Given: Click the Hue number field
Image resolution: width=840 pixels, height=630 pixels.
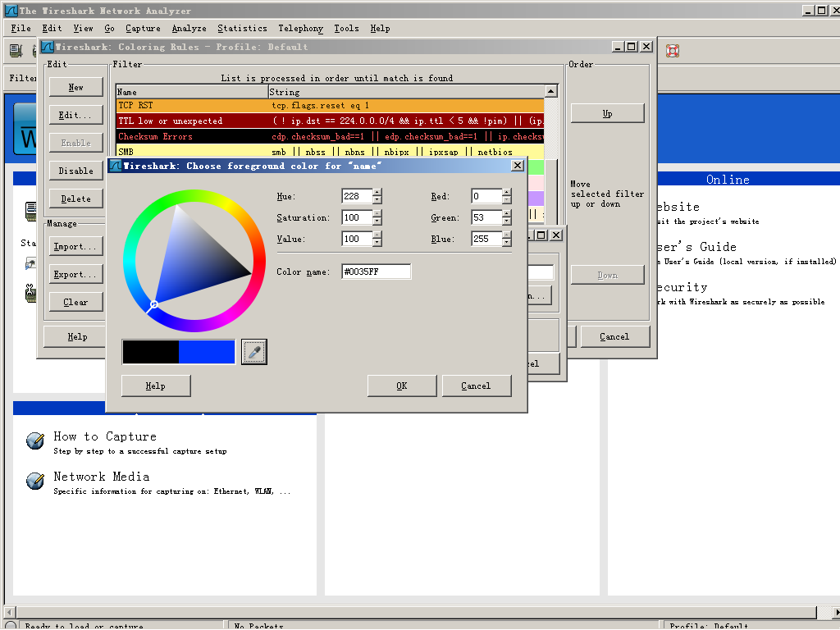Looking at the screenshot, I should 358,196.
